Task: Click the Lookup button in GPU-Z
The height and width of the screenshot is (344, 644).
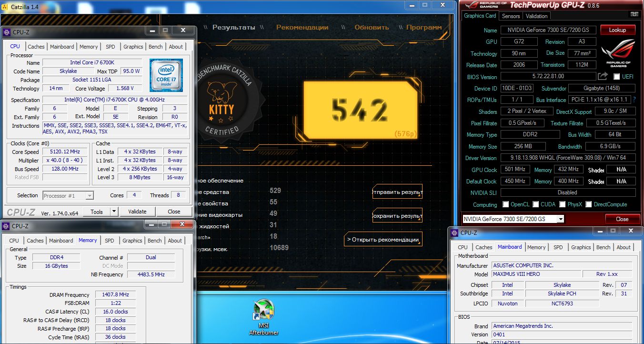Action: point(618,30)
